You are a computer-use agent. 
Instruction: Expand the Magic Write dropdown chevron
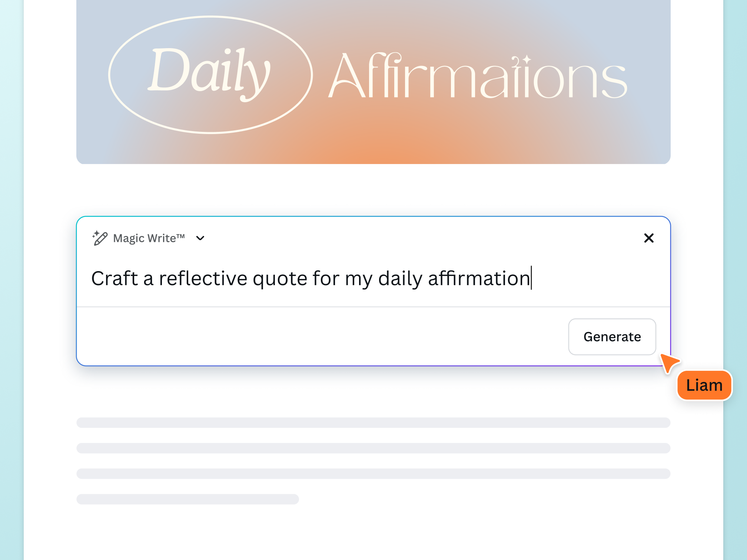click(x=200, y=238)
